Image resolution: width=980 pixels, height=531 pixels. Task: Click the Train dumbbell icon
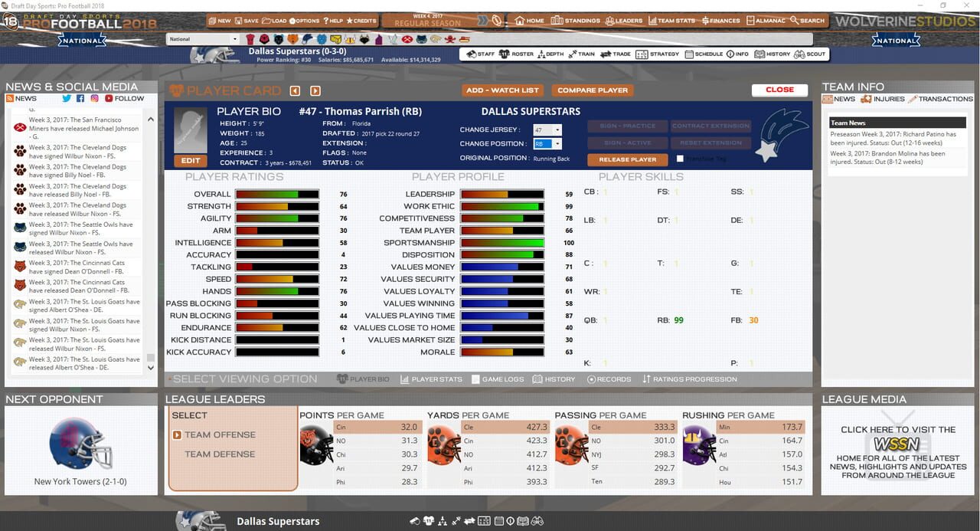point(573,54)
